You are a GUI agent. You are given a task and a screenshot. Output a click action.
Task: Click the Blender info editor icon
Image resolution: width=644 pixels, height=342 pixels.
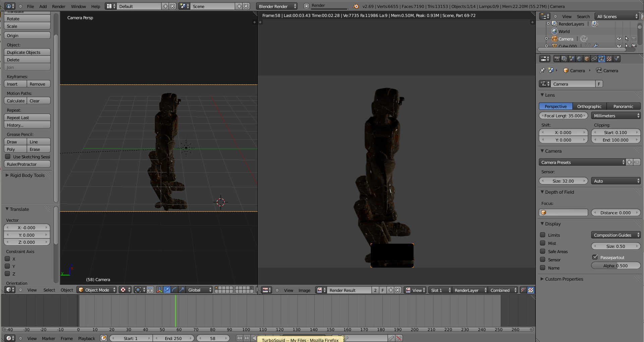click(10, 6)
